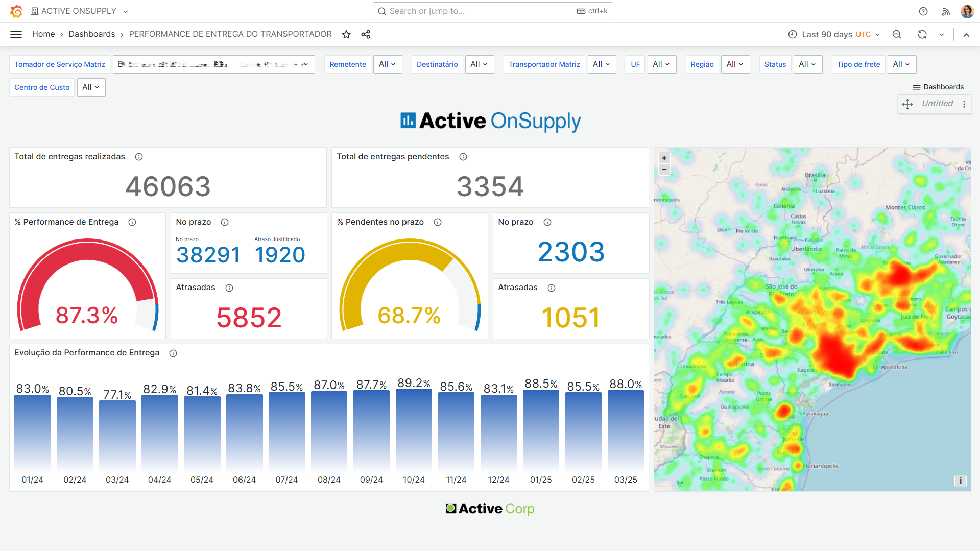Open the ACTIVE ONSUPPLY organization switcher
Viewport: 980px width, 551px height.
(80, 11)
